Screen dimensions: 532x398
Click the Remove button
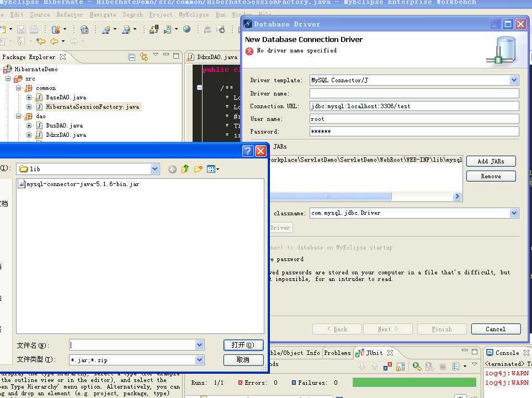491,176
